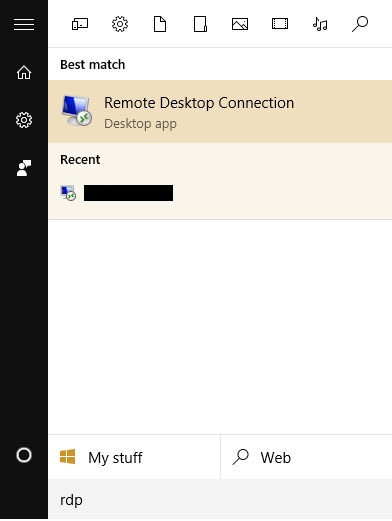
Task: Select the My stuff search button
Action: [x=134, y=457]
